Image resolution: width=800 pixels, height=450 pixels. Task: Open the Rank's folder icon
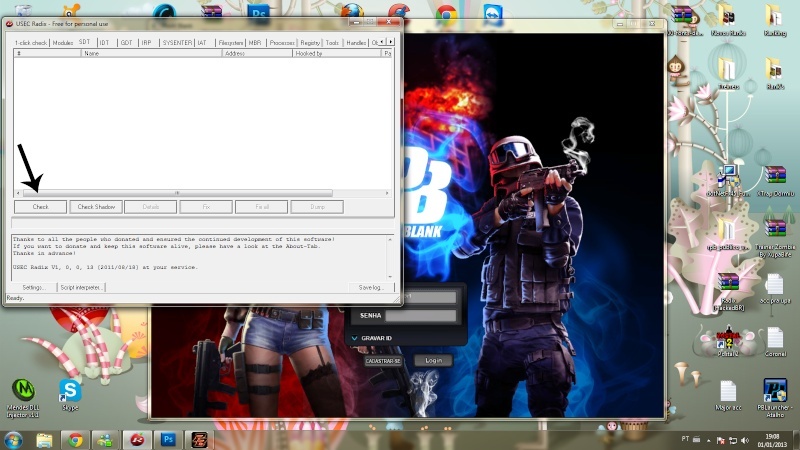(775, 74)
